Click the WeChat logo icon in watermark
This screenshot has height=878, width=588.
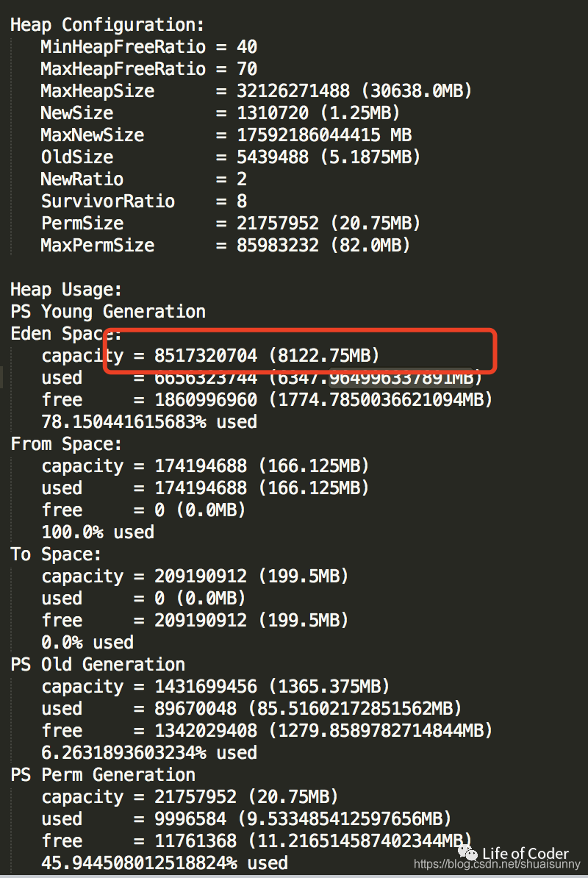(x=467, y=852)
